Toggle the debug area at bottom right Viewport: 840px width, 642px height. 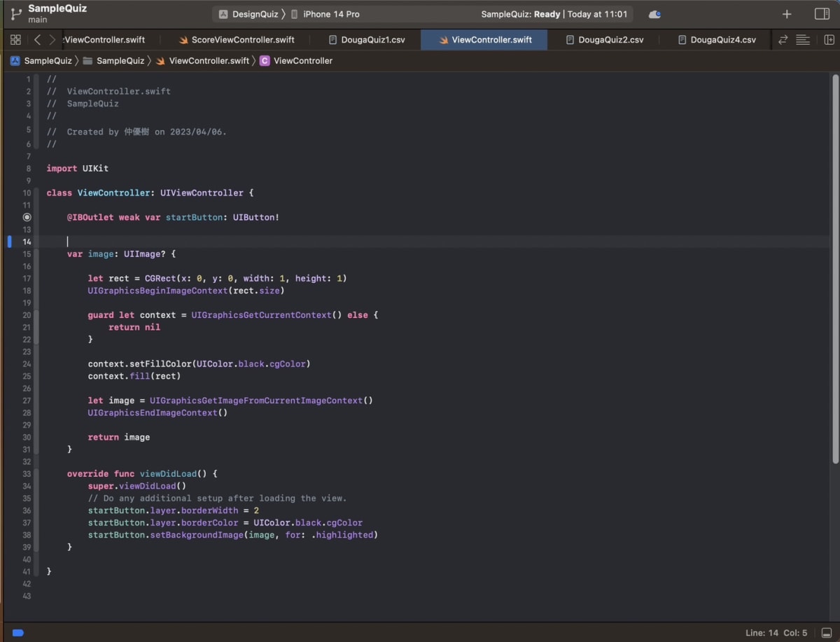(827, 633)
